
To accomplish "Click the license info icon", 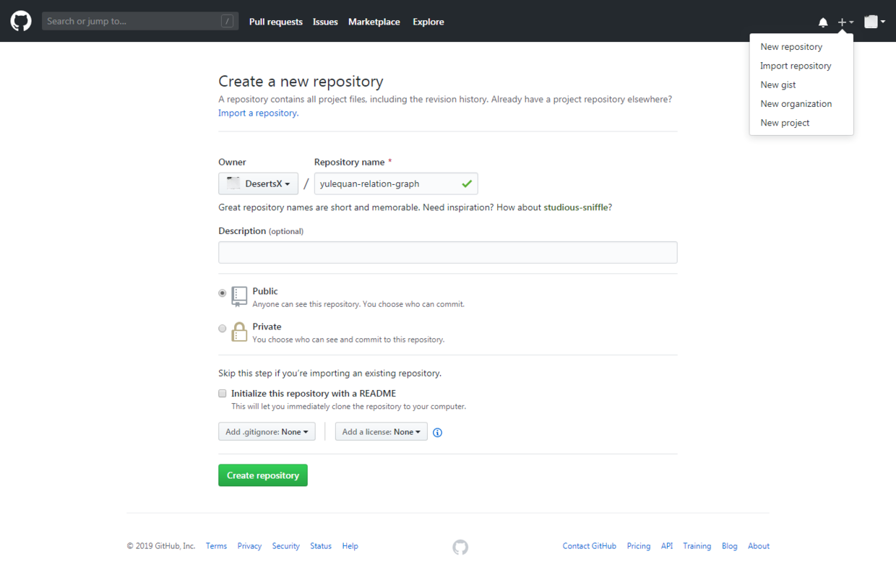I will click(437, 433).
